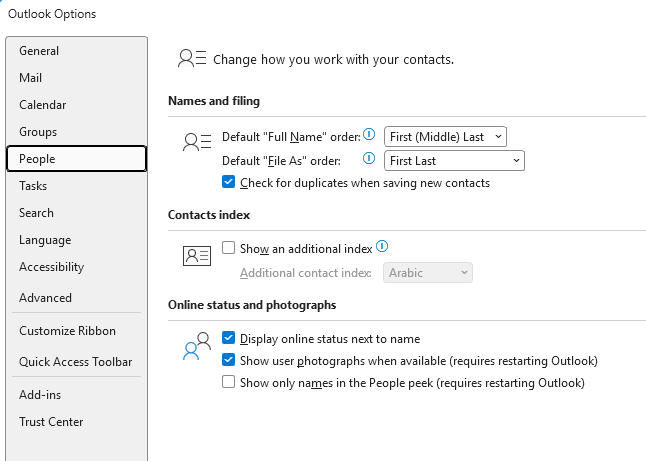Enable Show an additional index checkbox
The image size is (646, 461).
pyautogui.click(x=229, y=248)
